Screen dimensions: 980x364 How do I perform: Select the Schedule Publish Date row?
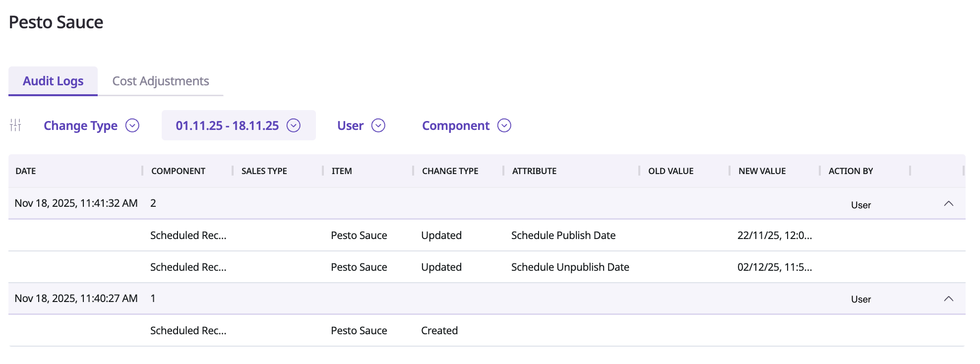coord(563,236)
